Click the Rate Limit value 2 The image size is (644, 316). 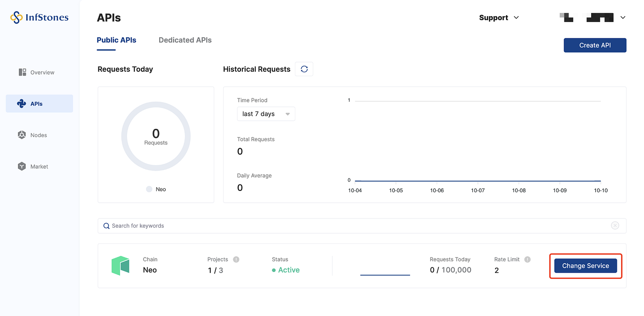[x=497, y=270]
